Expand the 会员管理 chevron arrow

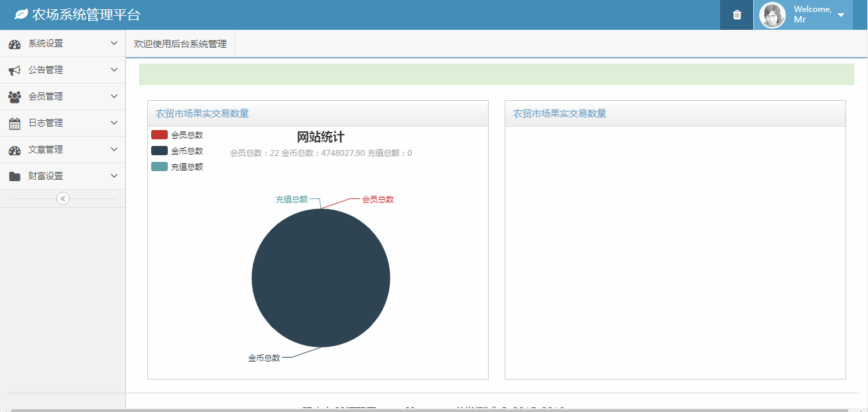(114, 97)
